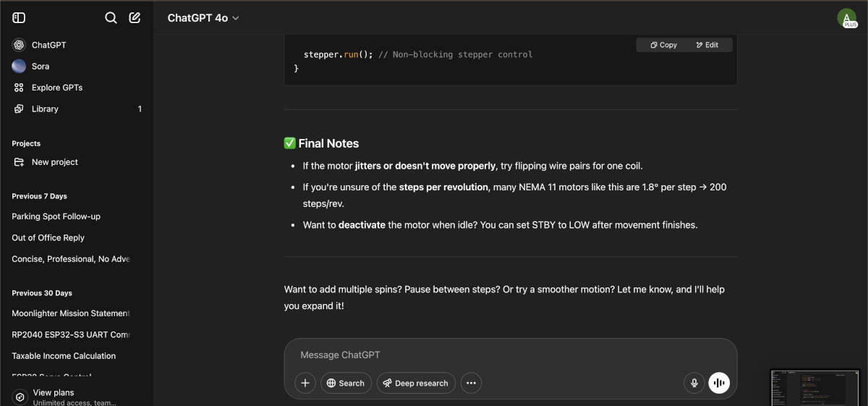Create a new project
Viewport: 868px width, 406px height.
click(77, 162)
